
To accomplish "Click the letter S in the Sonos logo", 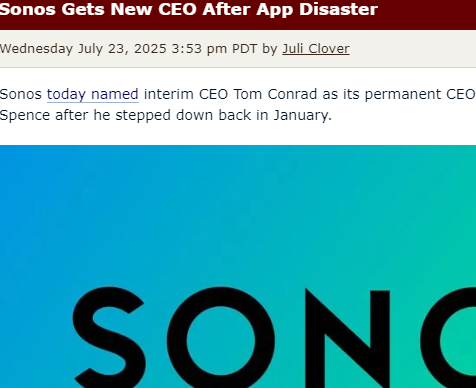I will click(x=109, y=337).
